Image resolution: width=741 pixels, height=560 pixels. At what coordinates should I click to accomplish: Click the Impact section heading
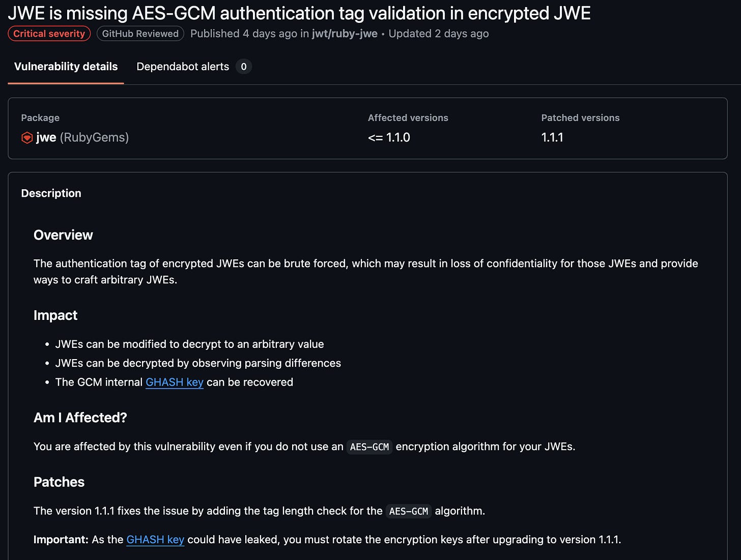pyautogui.click(x=55, y=315)
